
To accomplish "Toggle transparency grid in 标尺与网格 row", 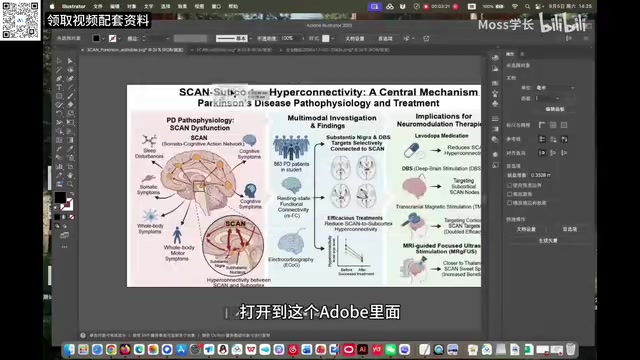I will [x=564, y=125].
